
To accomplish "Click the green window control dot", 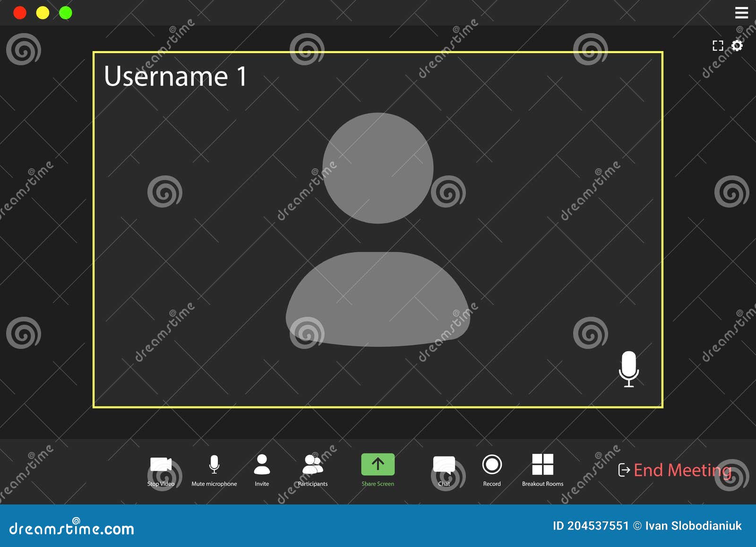I will click(65, 13).
